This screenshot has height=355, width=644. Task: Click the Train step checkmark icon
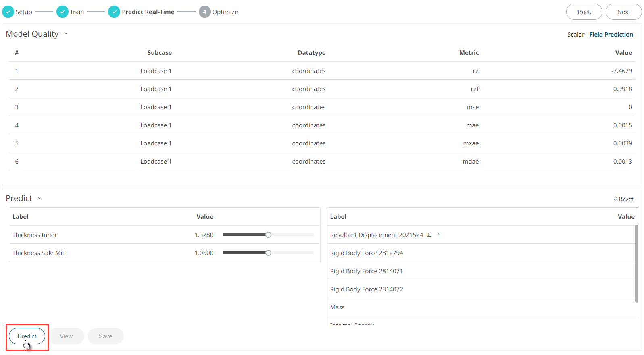pyautogui.click(x=62, y=12)
